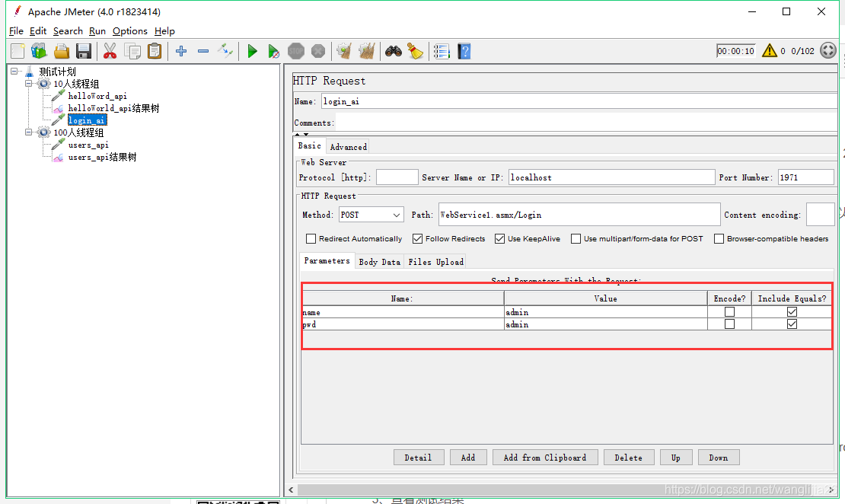The height and width of the screenshot is (504, 845).
Task: Toggle Follow Redirects checkbox
Action: (418, 238)
